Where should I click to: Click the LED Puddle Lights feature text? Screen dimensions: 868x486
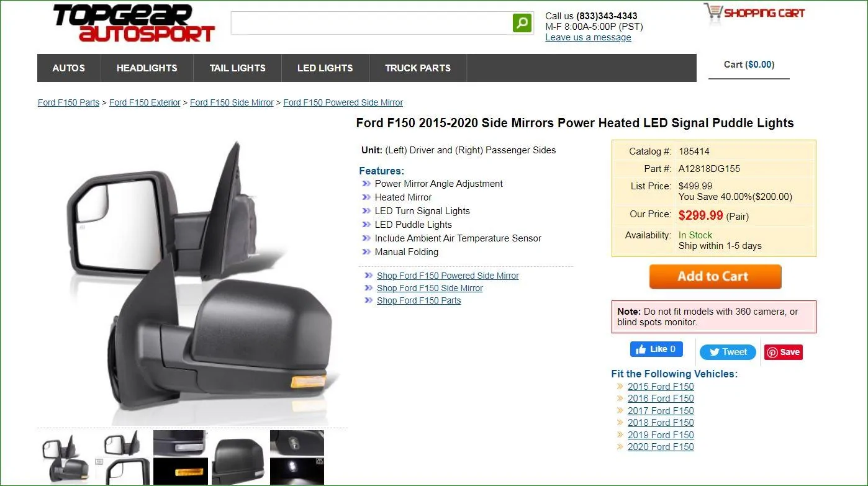pyautogui.click(x=413, y=225)
